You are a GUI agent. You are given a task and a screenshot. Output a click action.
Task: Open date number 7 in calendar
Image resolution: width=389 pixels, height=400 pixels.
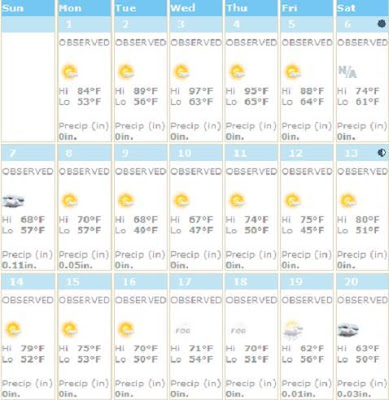pyautogui.click(x=12, y=153)
